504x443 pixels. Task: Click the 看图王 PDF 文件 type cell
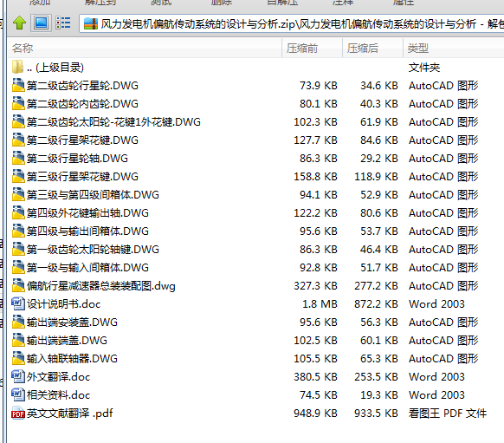tap(448, 413)
